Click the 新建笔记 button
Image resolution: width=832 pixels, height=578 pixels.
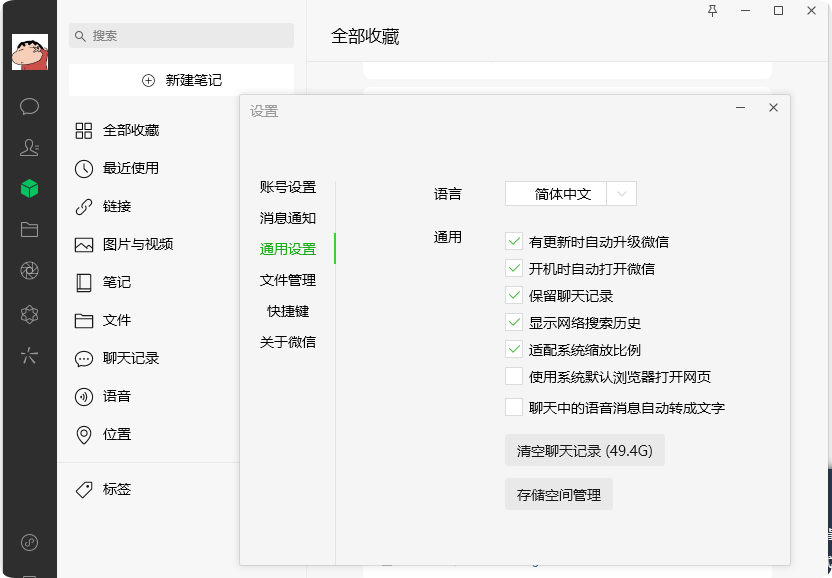pyautogui.click(x=181, y=80)
